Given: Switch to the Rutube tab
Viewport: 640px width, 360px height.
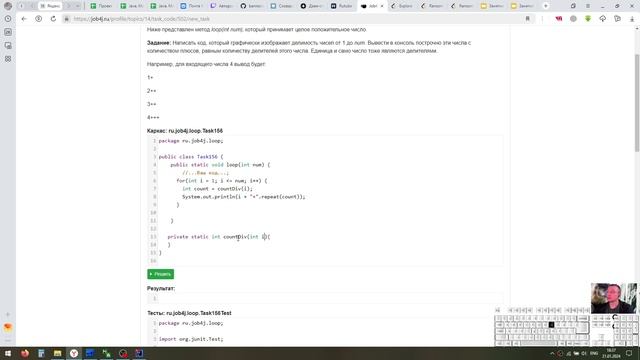Looking at the screenshot, I should pos(342,6).
